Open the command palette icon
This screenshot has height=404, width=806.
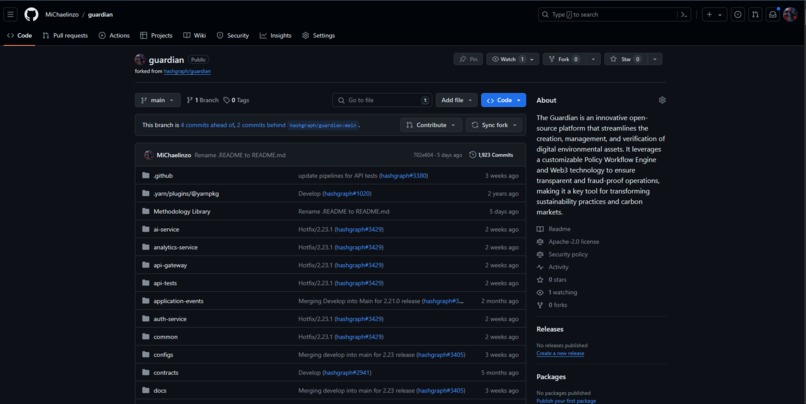pyautogui.click(x=684, y=15)
